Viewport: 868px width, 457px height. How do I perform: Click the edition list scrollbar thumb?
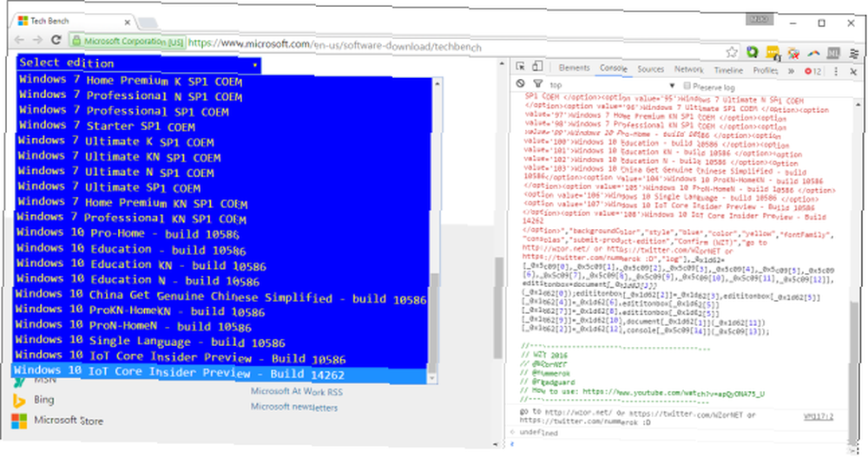[x=434, y=323]
